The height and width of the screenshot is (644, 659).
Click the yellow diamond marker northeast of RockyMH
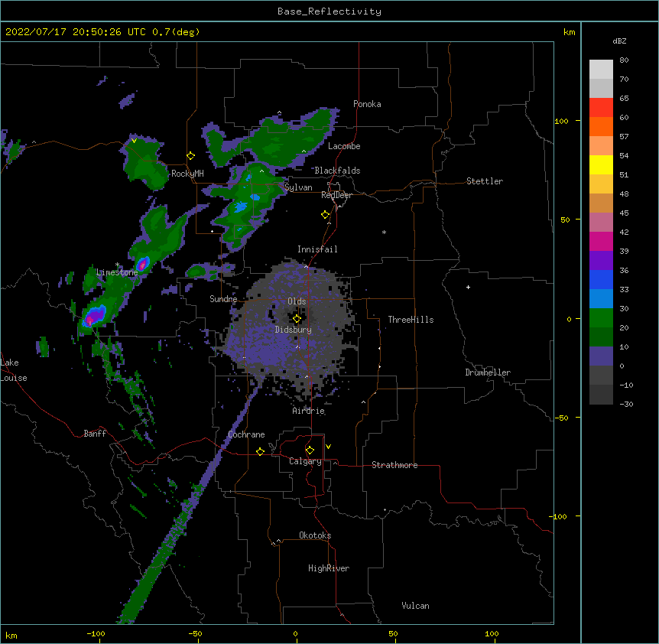click(191, 156)
